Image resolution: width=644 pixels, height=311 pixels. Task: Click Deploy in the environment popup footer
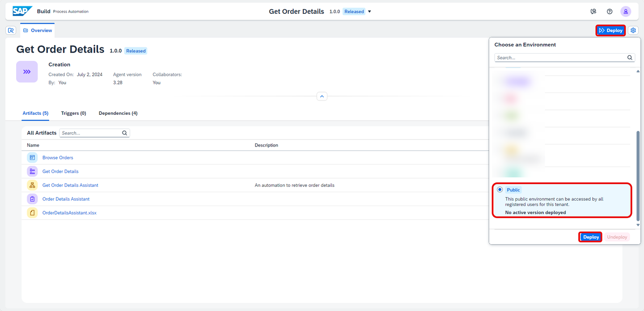[591, 237]
